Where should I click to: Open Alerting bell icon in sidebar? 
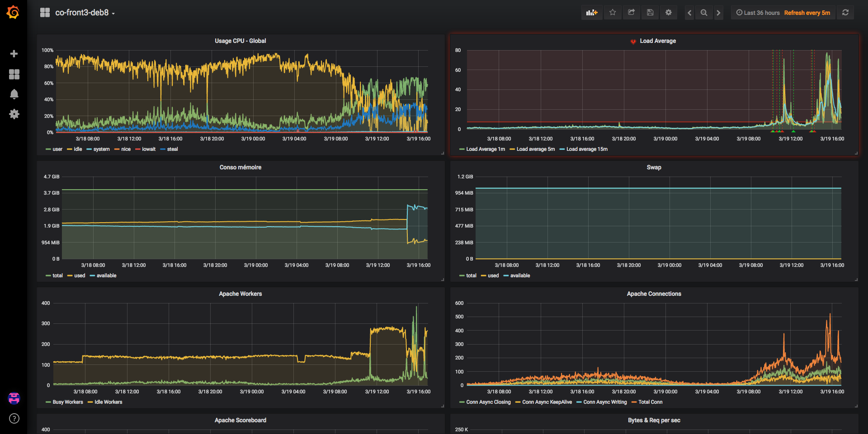tap(14, 94)
